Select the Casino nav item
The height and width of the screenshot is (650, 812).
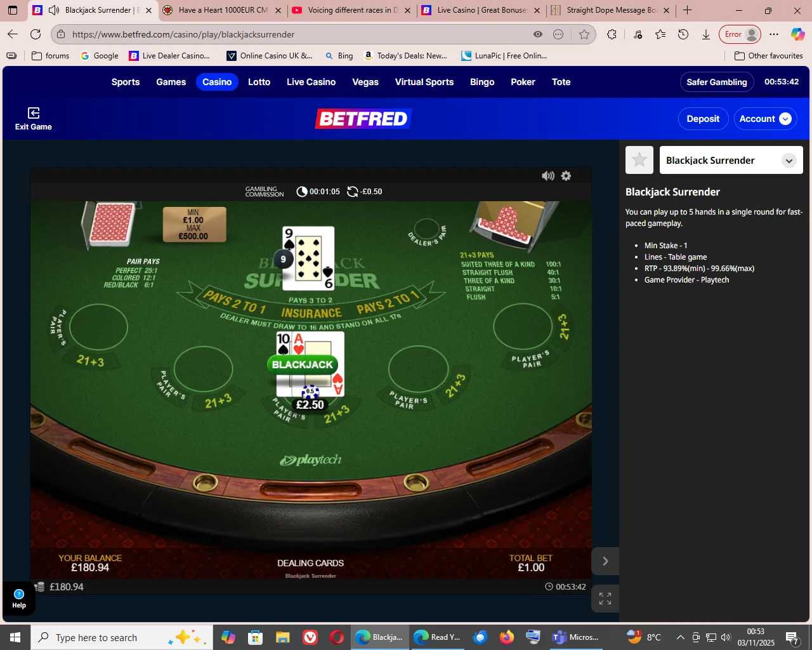point(217,82)
